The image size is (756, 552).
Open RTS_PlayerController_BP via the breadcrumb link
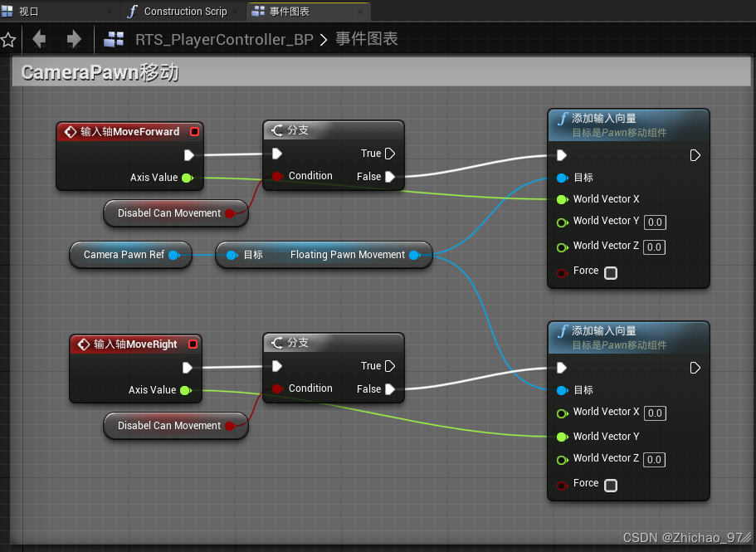point(223,39)
